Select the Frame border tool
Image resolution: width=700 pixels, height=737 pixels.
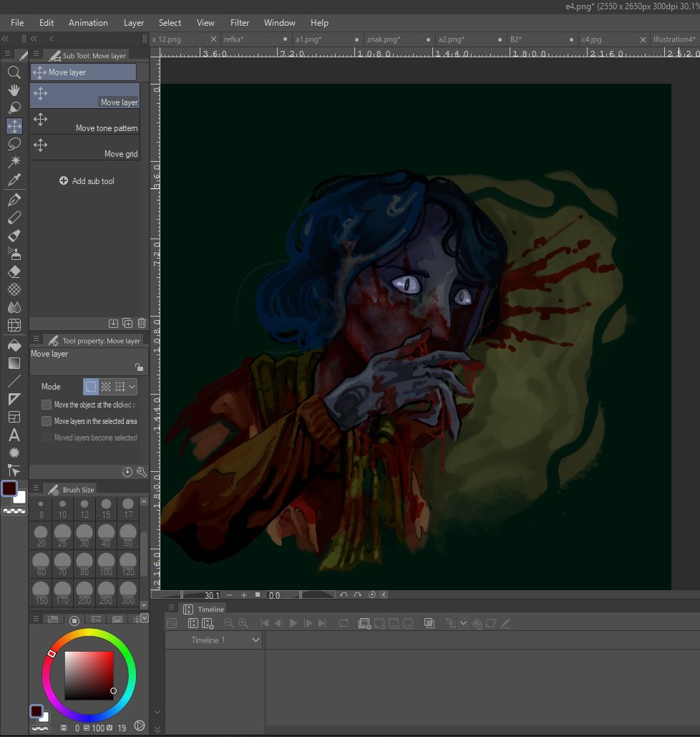coord(14,417)
